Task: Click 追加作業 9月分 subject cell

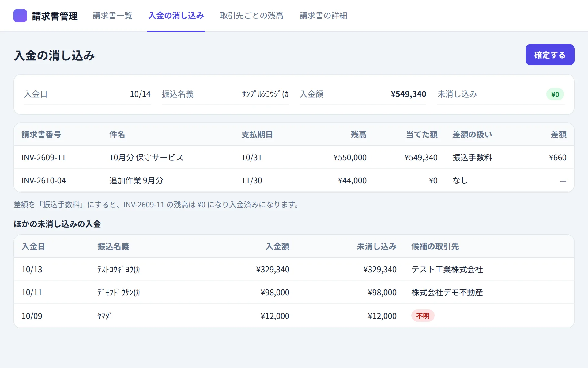Action: tap(136, 181)
